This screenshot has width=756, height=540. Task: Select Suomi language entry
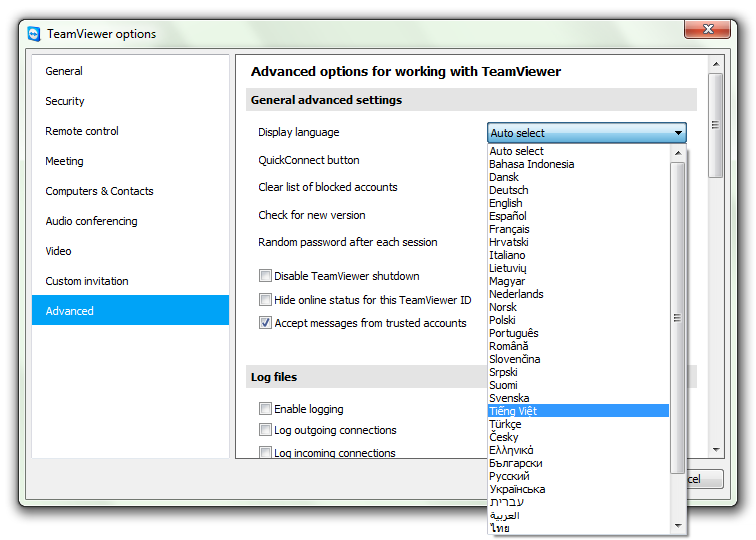tap(579, 385)
